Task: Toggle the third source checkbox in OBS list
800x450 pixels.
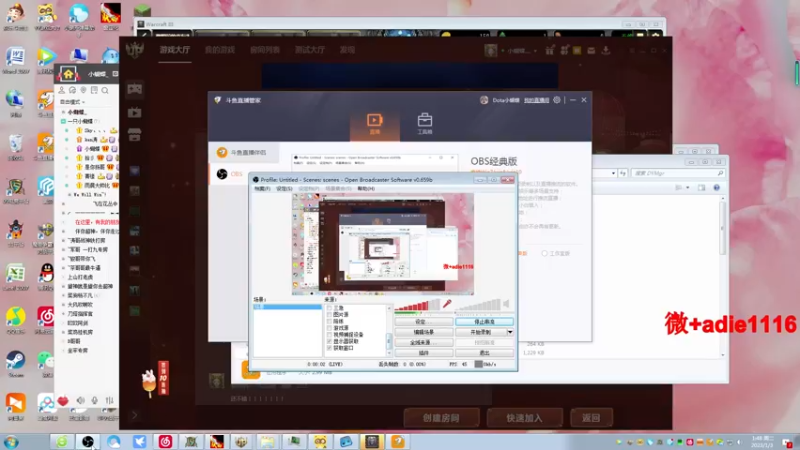Action: 330,321
